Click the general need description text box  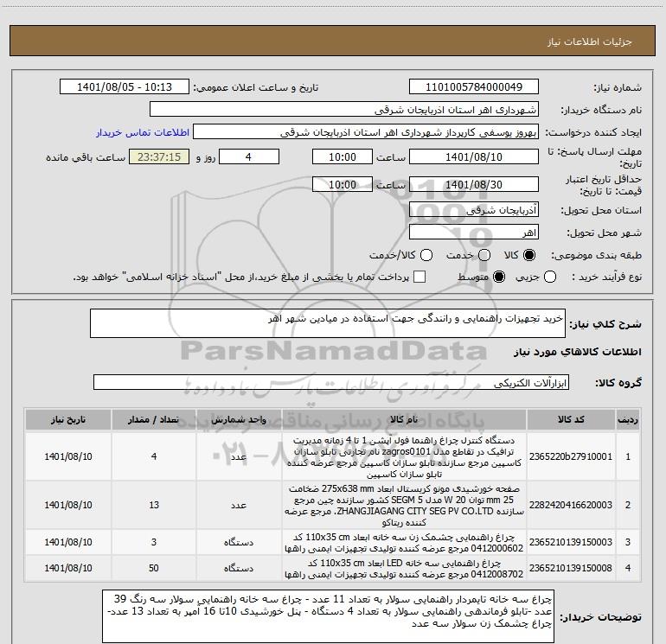point(328,323)
